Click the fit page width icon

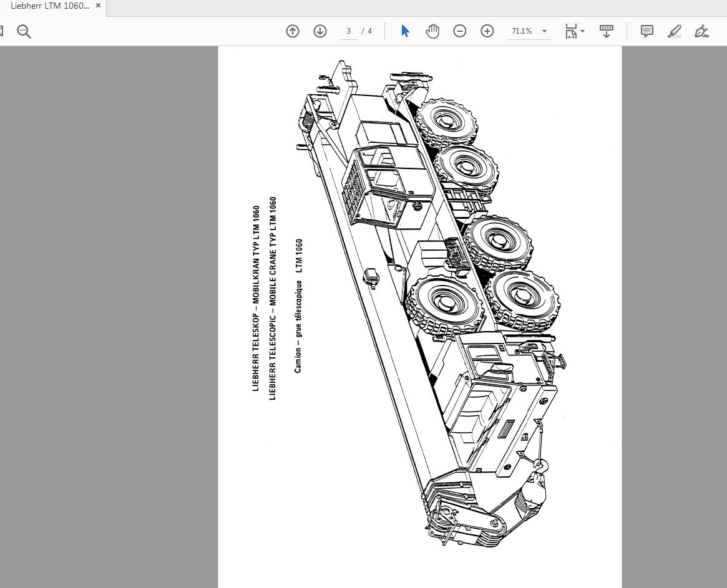click(x=571, y=31)
